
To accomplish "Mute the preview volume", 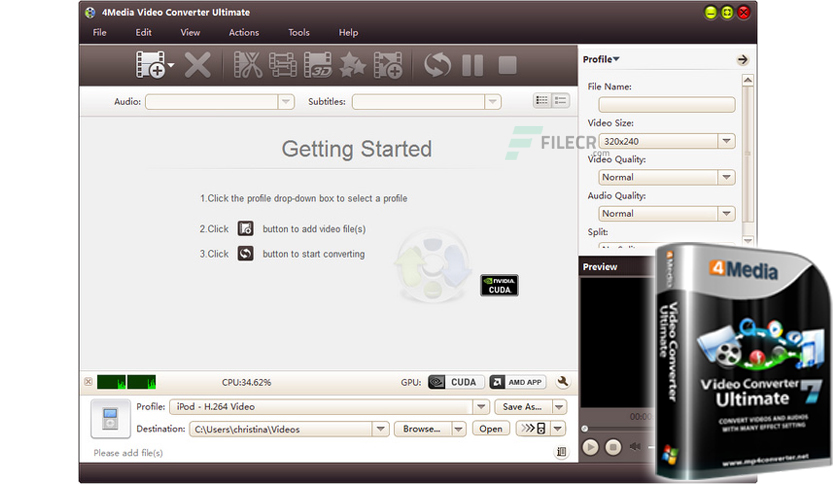I will pos(634,446).
